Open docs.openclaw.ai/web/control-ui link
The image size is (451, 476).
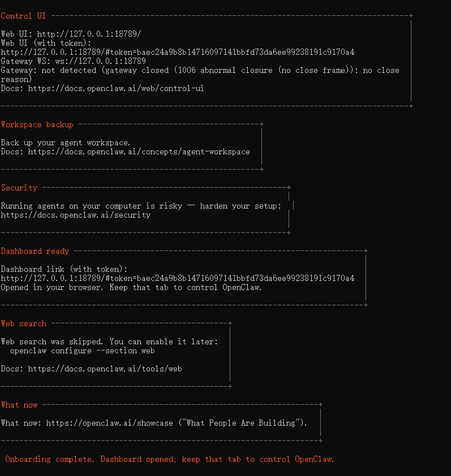point(116,89)
